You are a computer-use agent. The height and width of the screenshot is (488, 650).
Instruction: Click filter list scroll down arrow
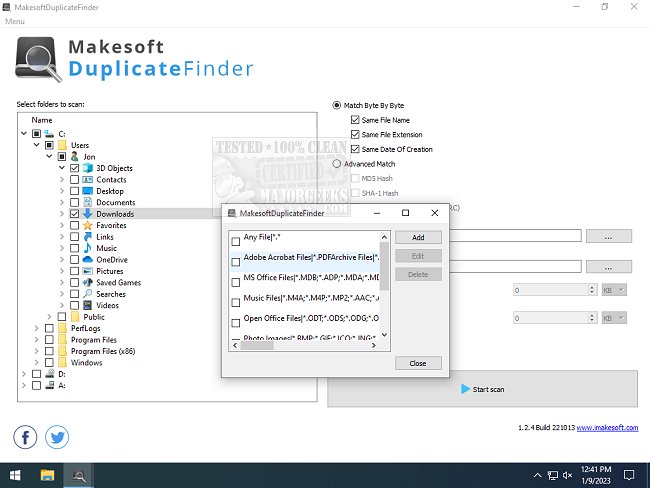[x=384, y=335]
